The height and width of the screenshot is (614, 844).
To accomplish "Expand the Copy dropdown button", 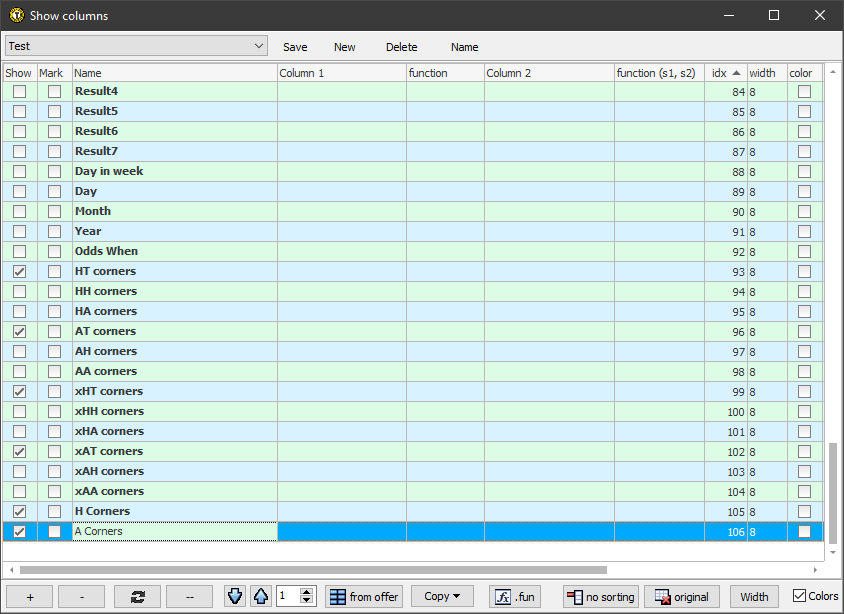I will [442, 597].
